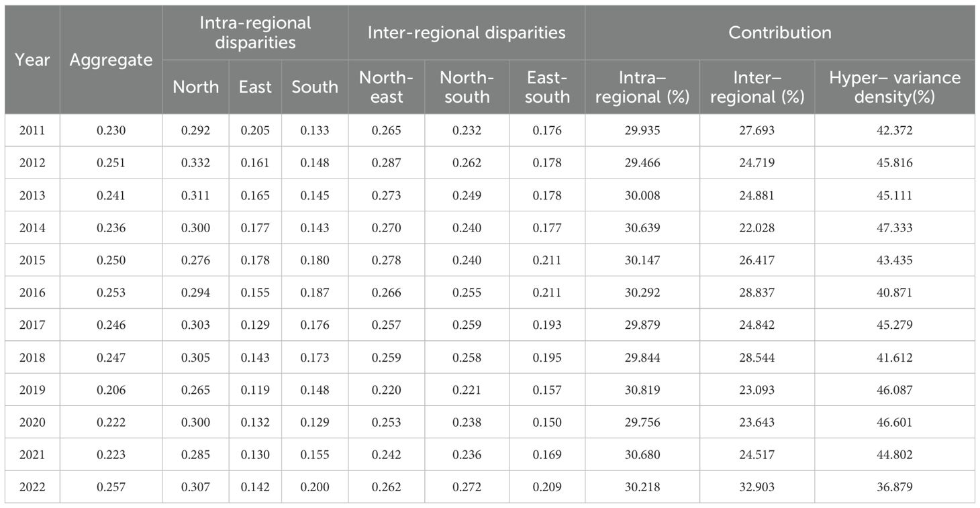This screenshot has width=980, height=508.
Task: Click the 2016 aggregate value 0.253
Action: coord(111,293)
